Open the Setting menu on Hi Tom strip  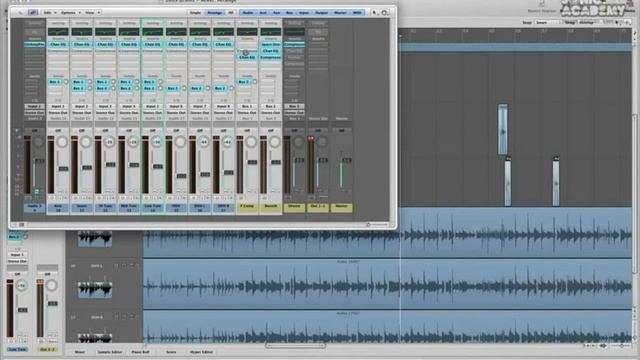(105, 23)
